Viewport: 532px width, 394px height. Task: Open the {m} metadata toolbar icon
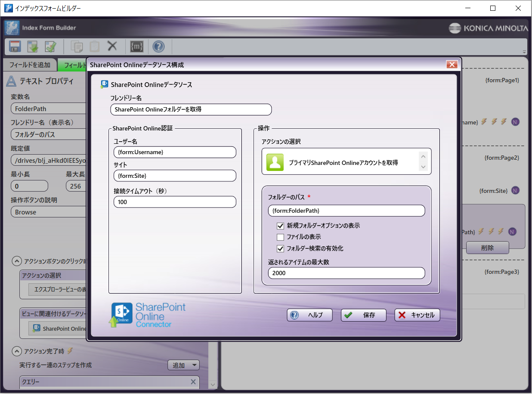pyautogui.click(x=136, y=46)
